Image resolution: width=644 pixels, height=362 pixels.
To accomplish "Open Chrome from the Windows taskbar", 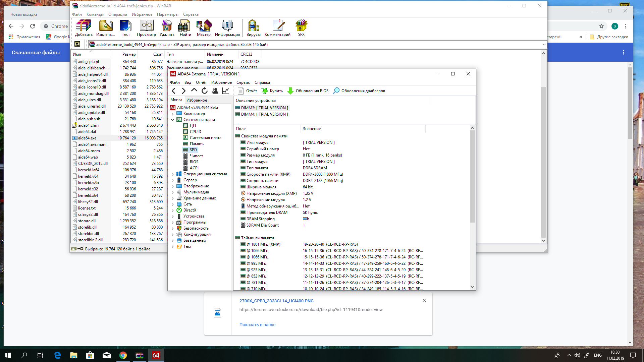I will (x=123, y=355).
